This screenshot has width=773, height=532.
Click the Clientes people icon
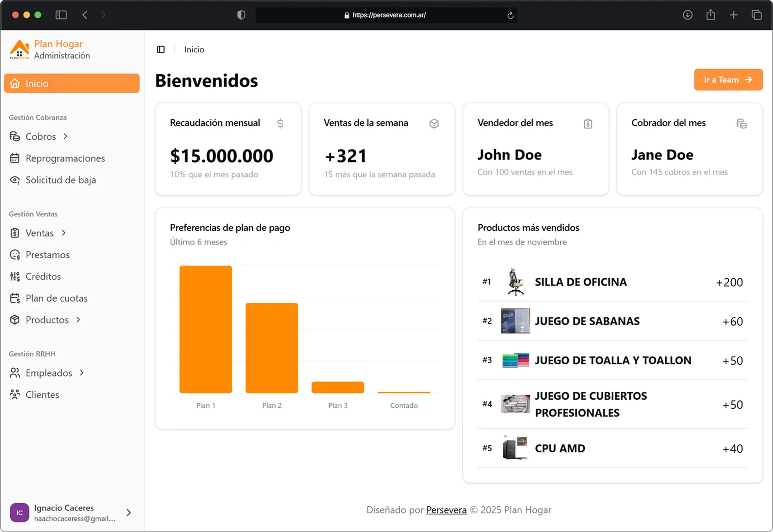[x=15, y=394]
